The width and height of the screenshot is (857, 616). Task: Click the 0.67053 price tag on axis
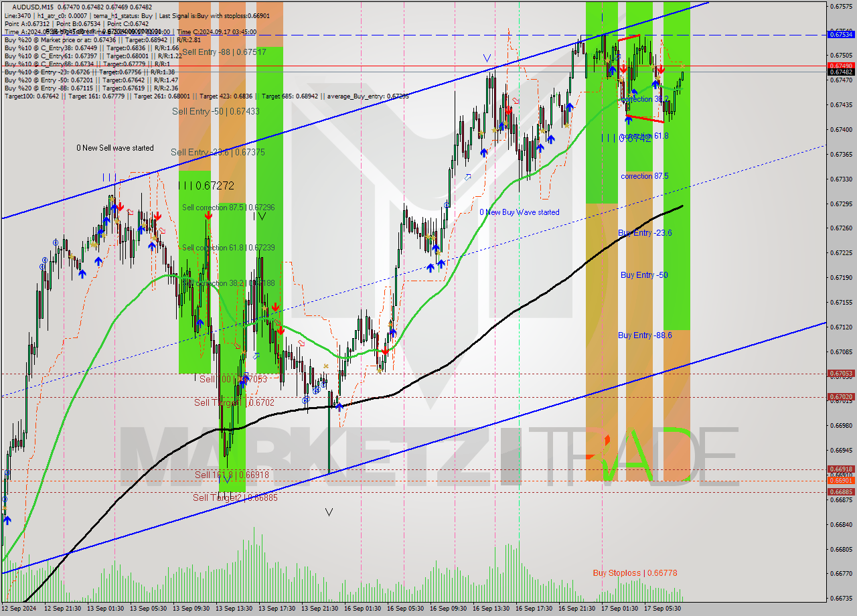click(x=841, y=374)
